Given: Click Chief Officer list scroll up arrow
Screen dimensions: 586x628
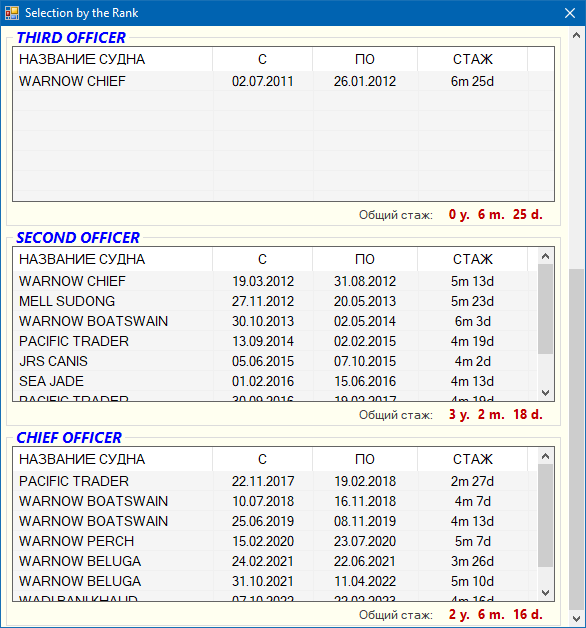Looking at the screenshot, I should (545, 456).
